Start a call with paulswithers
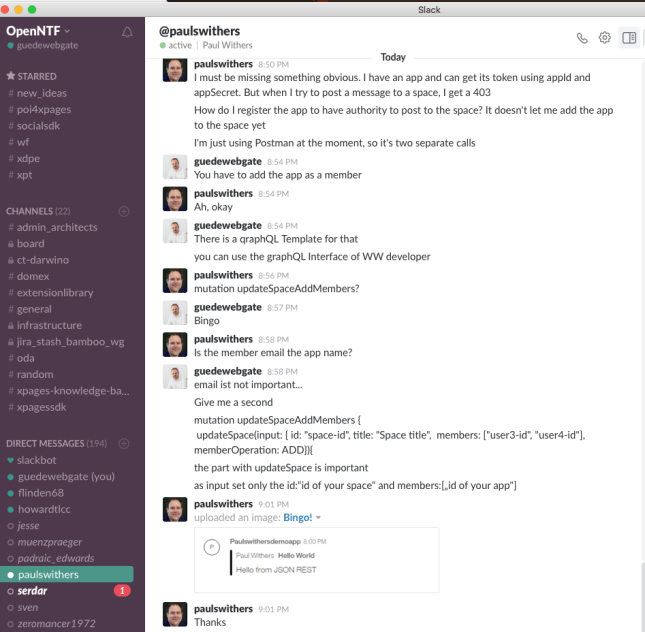Screen dimensions: 645x632 point(582,38)
